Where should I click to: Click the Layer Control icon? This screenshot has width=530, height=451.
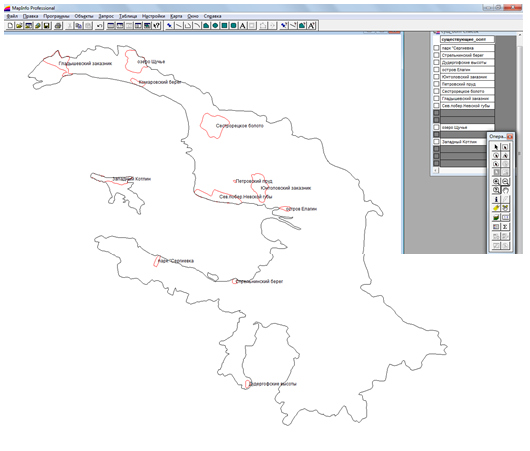pyautogui.click(x=496, y=217)
